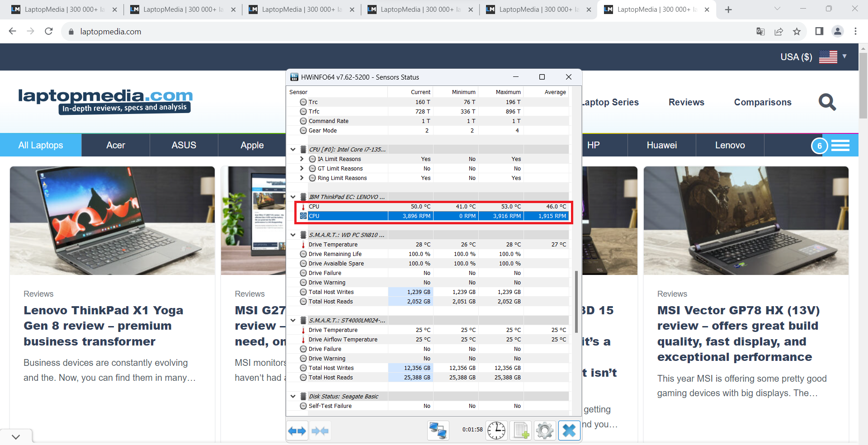
Task: Bookmark this page with the star icon
Action: pos(797,31)
